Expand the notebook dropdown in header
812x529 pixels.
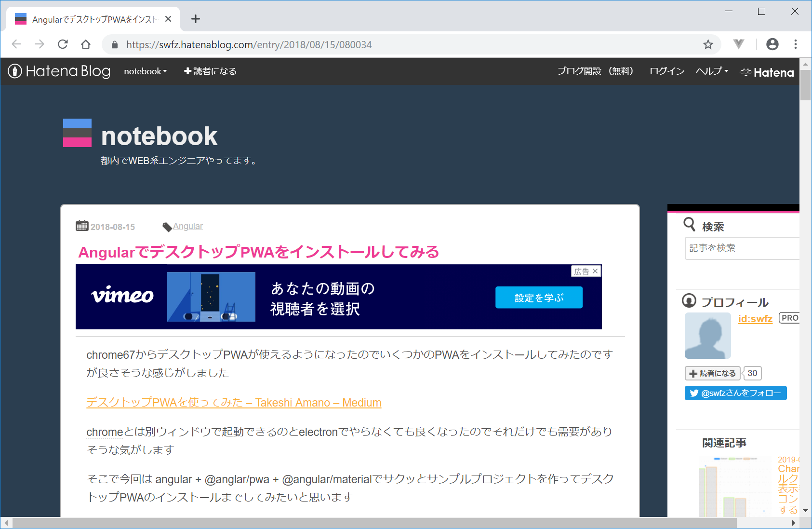tap(145, 71)
